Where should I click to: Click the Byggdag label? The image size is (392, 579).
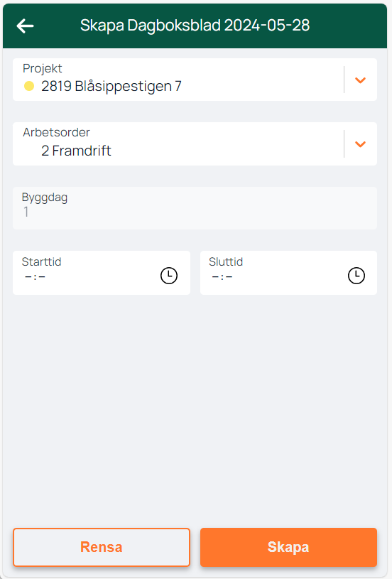[x=45, y=197]
